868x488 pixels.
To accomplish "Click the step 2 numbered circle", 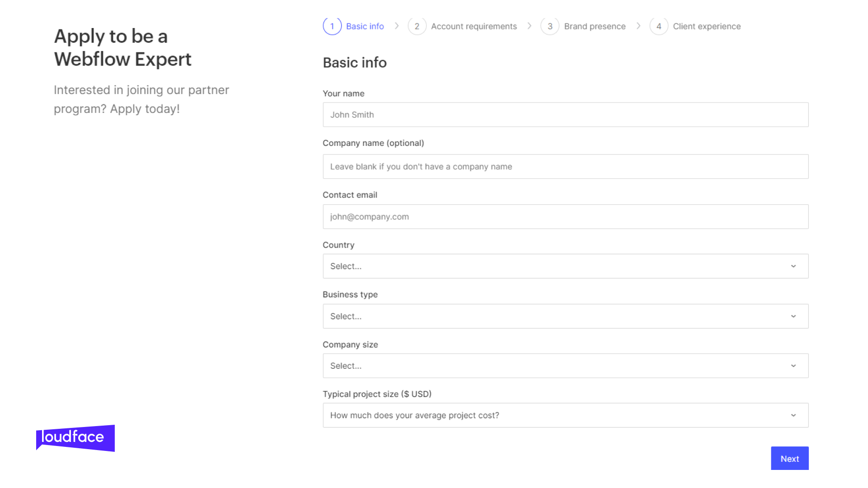I will coord(417,26).
